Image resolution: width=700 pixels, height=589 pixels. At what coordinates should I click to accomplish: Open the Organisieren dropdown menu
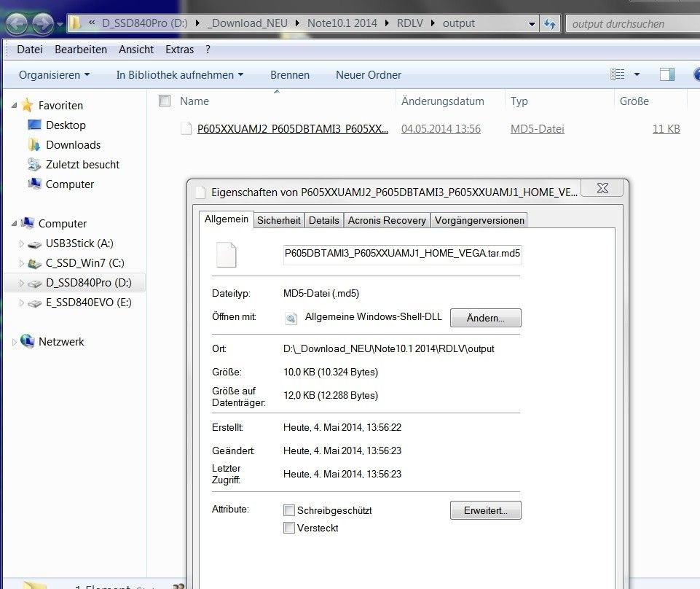pyautogui.click(x=54, y=74)
